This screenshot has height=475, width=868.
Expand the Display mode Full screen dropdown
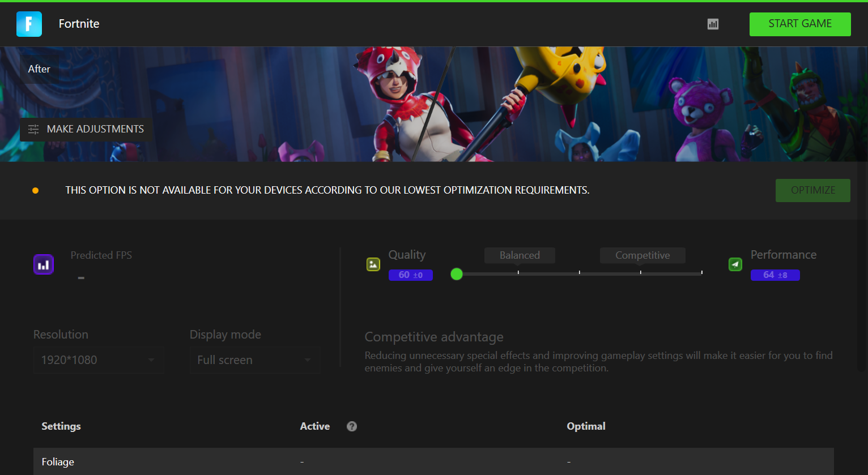click(255, 360)
